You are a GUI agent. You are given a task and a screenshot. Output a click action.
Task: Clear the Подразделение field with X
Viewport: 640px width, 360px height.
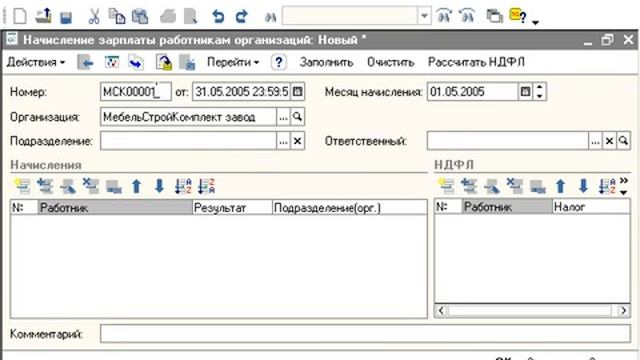[297, 141]
